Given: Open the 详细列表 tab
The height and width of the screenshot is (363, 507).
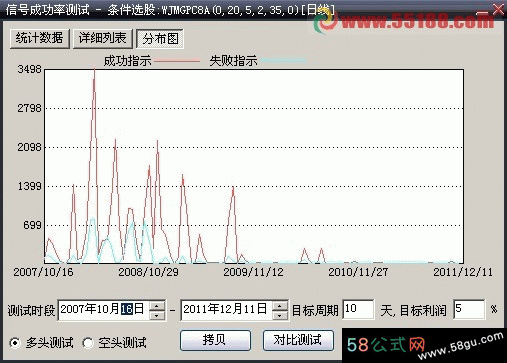Looking at the screenshot, I should 103,39.
